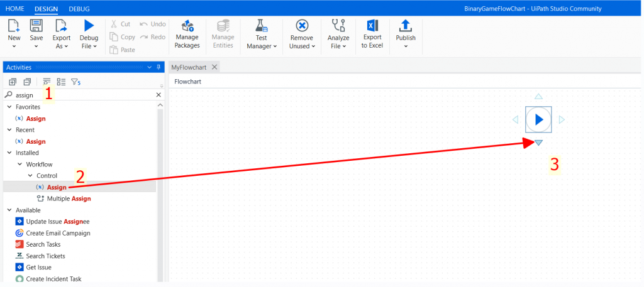The image size is (644, 287).
Task: Switch to the DEBUG tab
Action: [79, 8]
